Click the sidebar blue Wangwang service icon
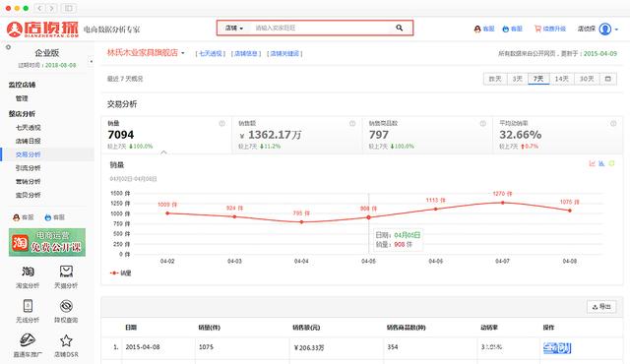Screen dimensions: 630x364 (x=48, y=217)
